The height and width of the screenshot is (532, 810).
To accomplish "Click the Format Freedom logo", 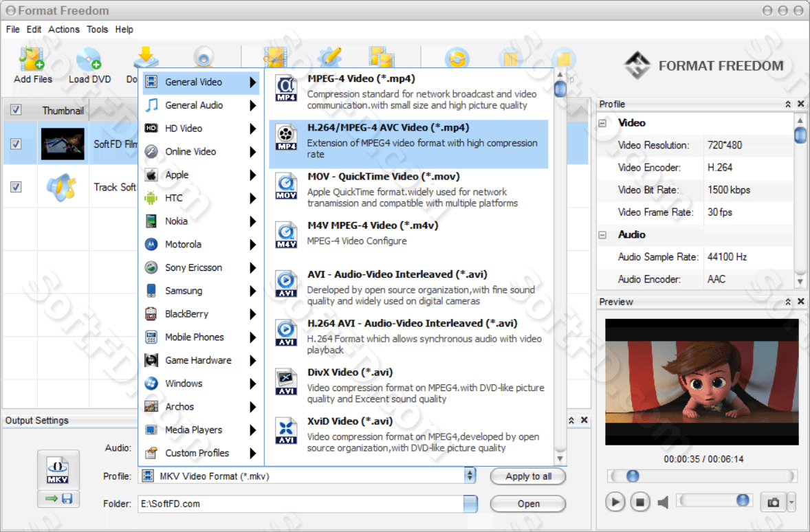I will pos(637,65).
